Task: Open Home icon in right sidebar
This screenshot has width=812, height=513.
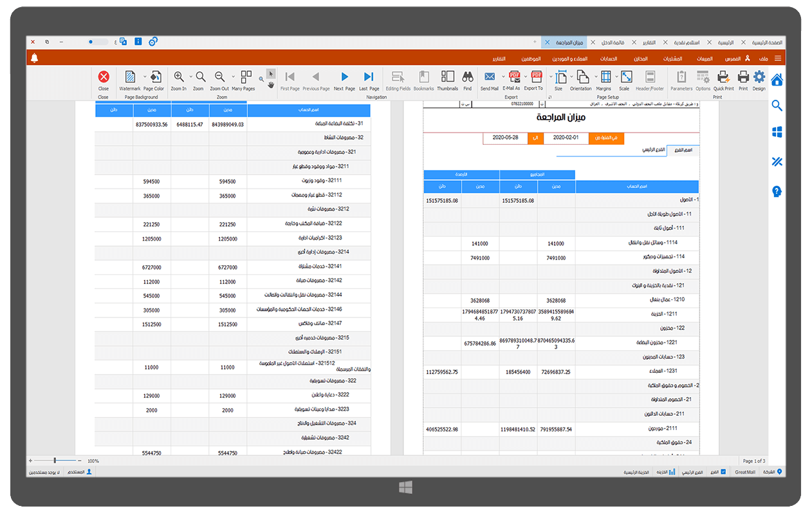Action: coord(777,80)
